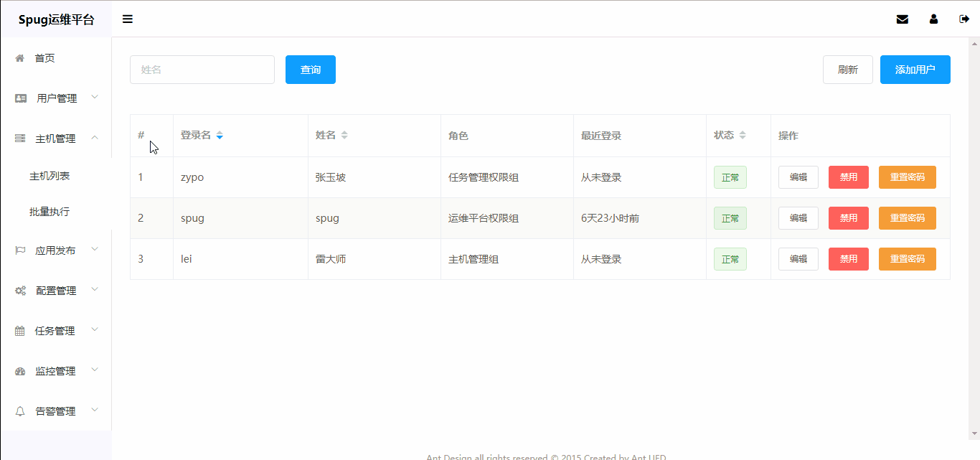Expand 应用发布 menu chevron

(95, 249)
